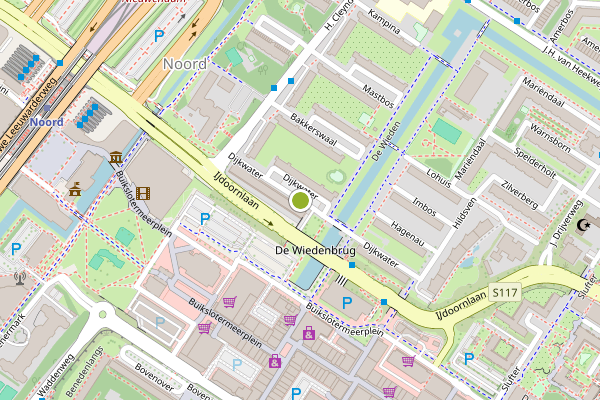Select 'Dijkwater' label beside the green marker
The image size is (600, 400).
(300, 187)
